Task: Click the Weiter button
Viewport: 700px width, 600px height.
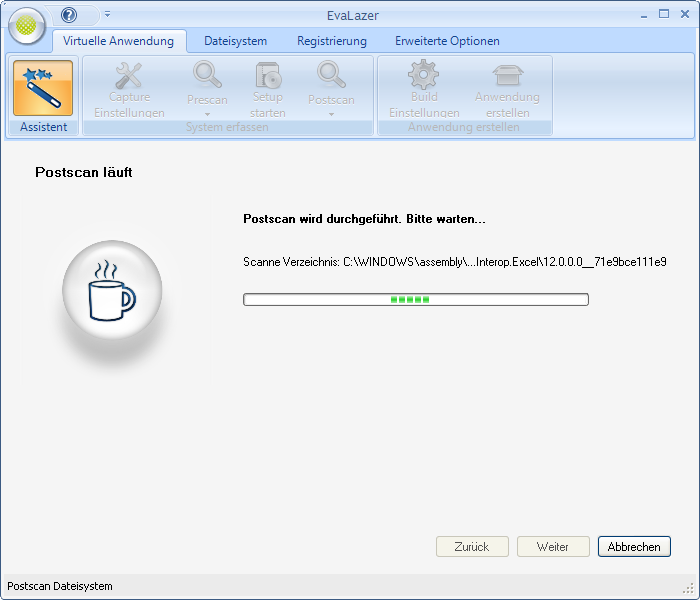Action: (553, 547)
